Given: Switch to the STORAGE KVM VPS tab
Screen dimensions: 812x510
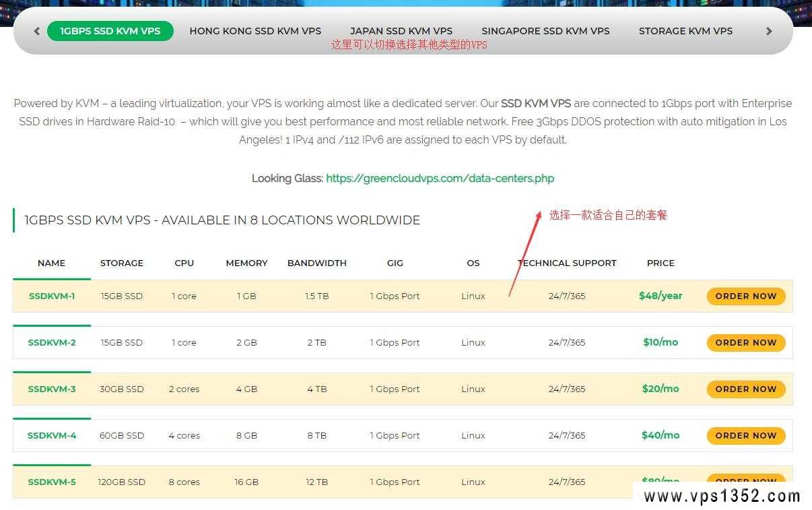Looking at the screenshot, I should pyautogui.click(x=685, y=30).
